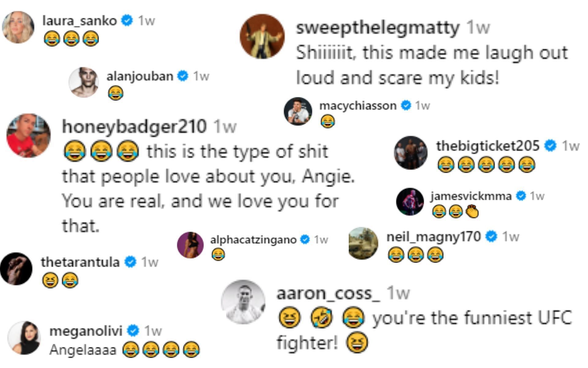Click neil_magny170's verified badge icon
This screenshot has height=368, width=588.
(492, 236)
